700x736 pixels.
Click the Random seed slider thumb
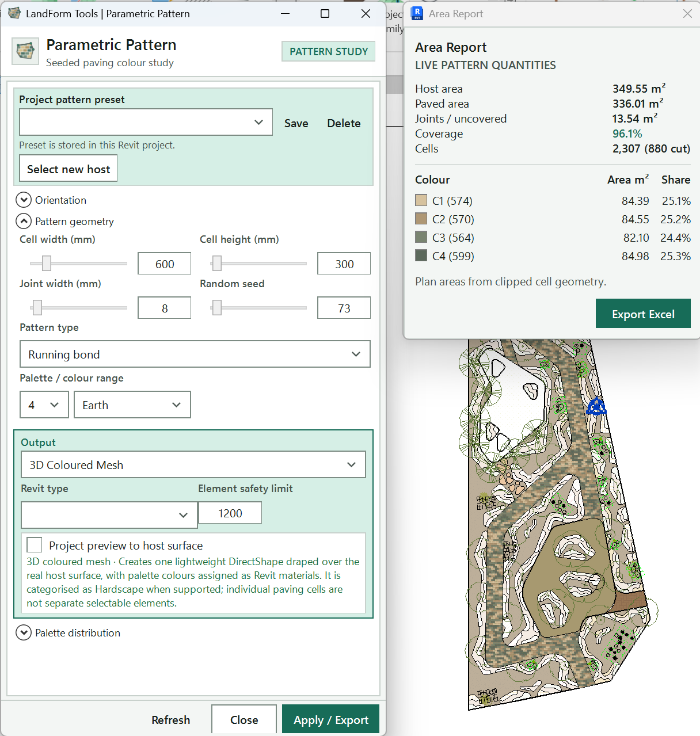pos(216,307)
